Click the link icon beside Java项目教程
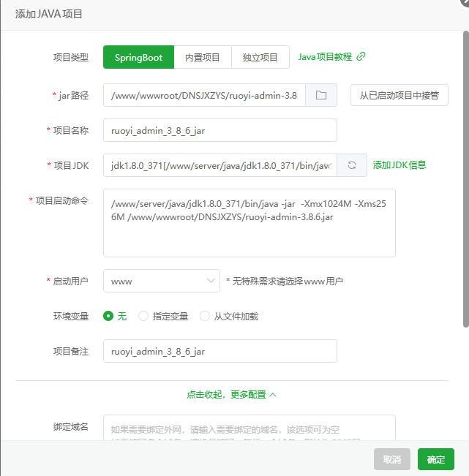Image resolution: width=469 pixels, height=476 pixels. 361,56
